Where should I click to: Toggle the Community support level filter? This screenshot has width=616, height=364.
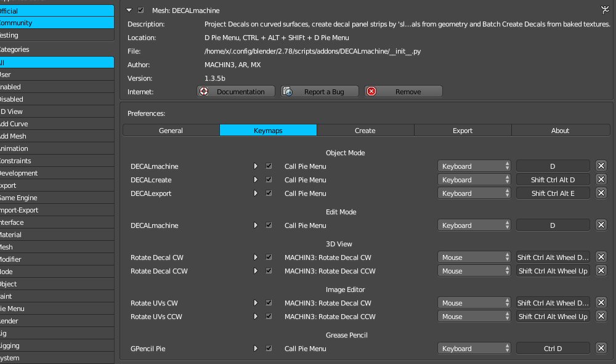pos(57,23)
